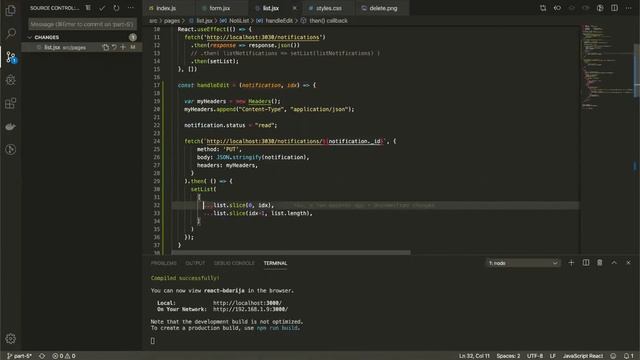640x360 pixels.
Task: Change end of line 'LF' setting
Action: [553, 356]
